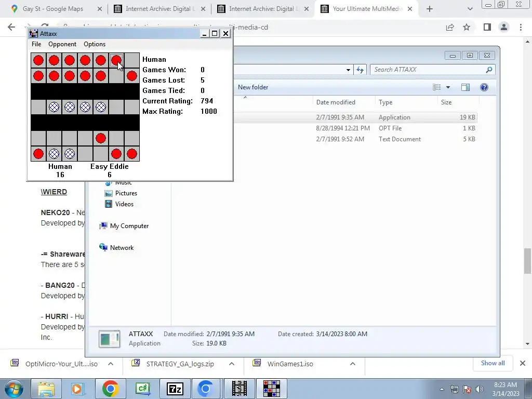Image resolution: width=532 pixels, height=399 pixels.
Task: Open the Chrome profile icon
Action: [x=504, y=27]
